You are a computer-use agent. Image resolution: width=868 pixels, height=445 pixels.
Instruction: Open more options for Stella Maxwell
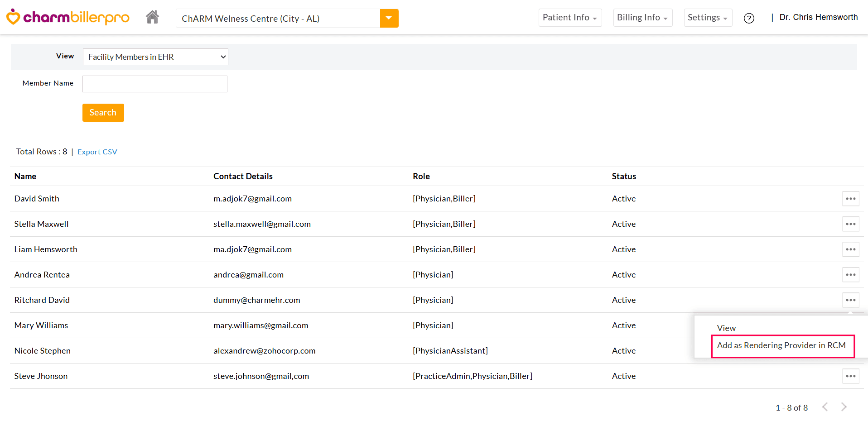pyautogui.click(x=851, y=224)
